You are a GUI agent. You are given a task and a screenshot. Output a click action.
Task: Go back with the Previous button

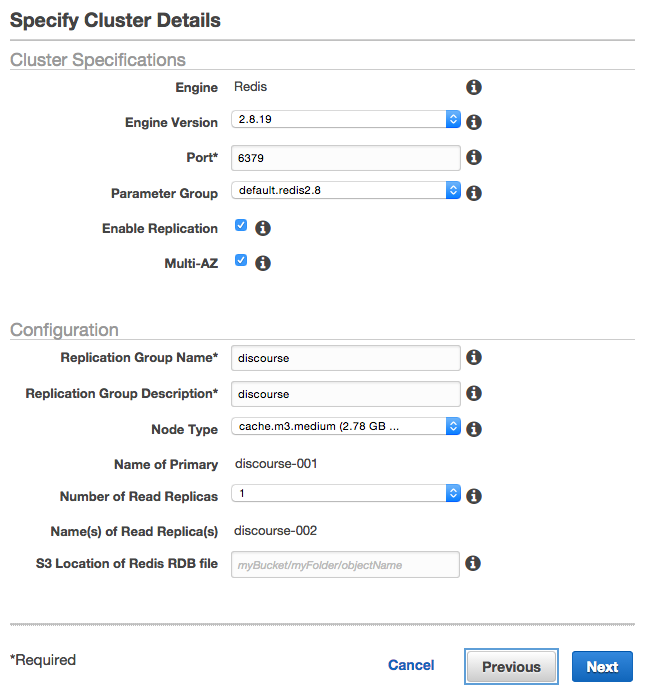tap(511, 666)
